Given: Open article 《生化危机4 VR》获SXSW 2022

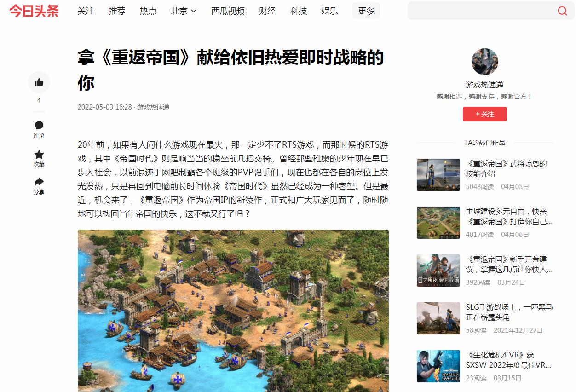Looking at the screenshot, I should point(508,360).
